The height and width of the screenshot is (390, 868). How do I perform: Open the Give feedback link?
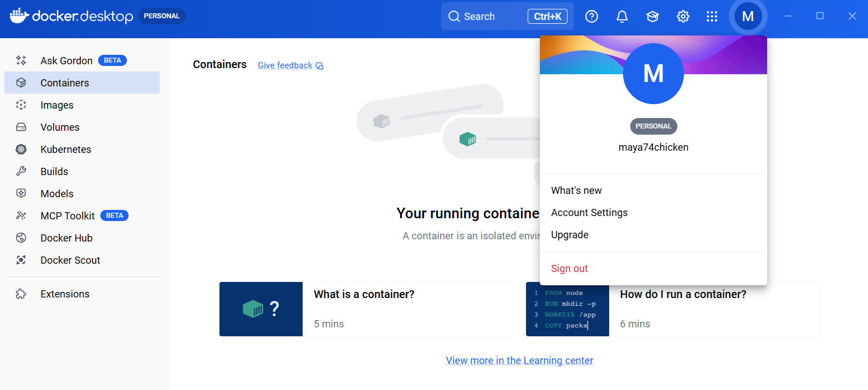285,65
